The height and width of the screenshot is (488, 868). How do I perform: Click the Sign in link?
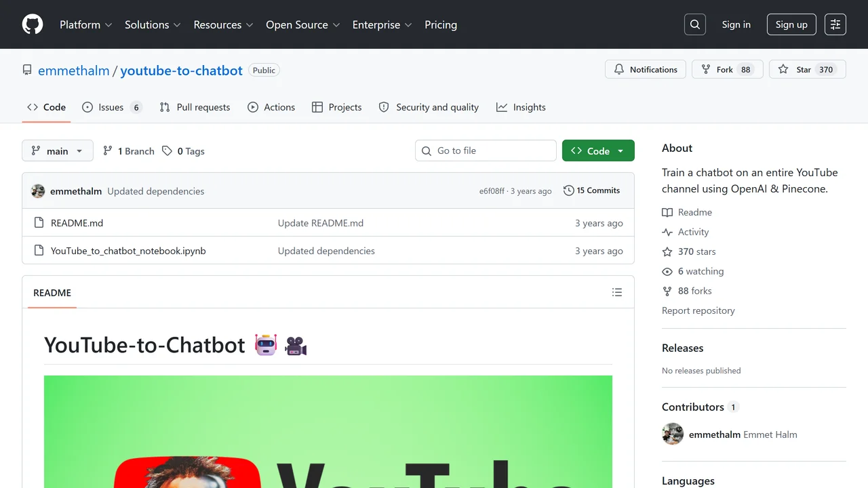pos(736,24)
